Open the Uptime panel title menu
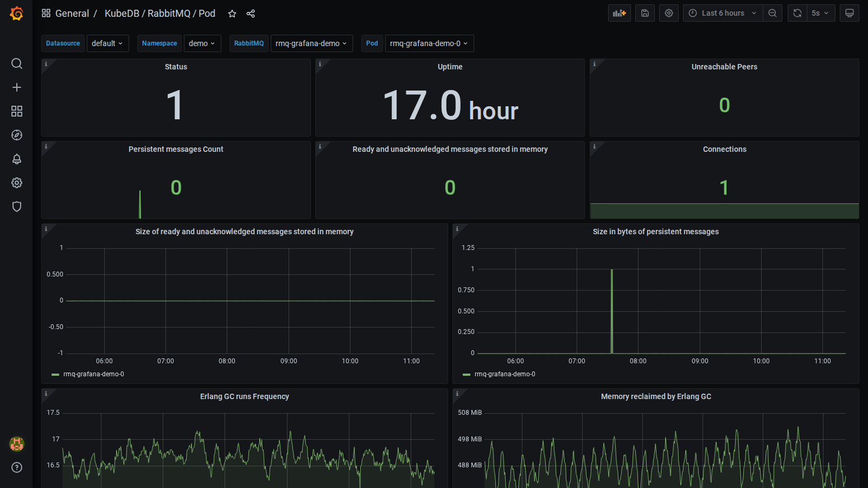The width and height of the screenshot is (868, 488). click(x=450, y=67)
